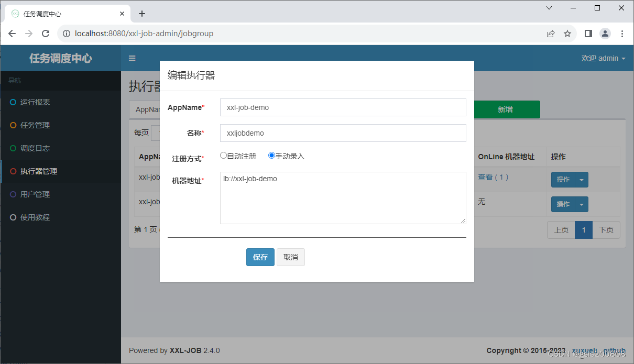Screen dimensions: 634x364
Task: Expand the 操作 dropdown arrow in second row
Action: click(582, 204)
